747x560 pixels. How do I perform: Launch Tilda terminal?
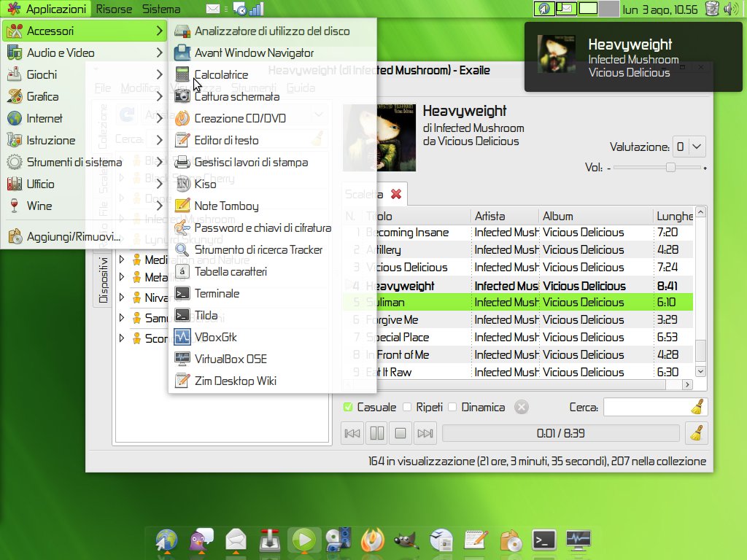pos(273,316)
